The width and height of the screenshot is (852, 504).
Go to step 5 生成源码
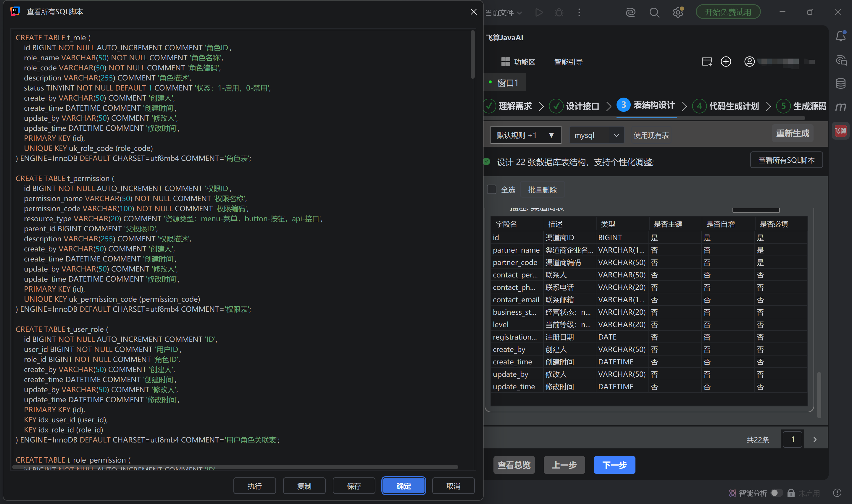[x=801, y=106]
